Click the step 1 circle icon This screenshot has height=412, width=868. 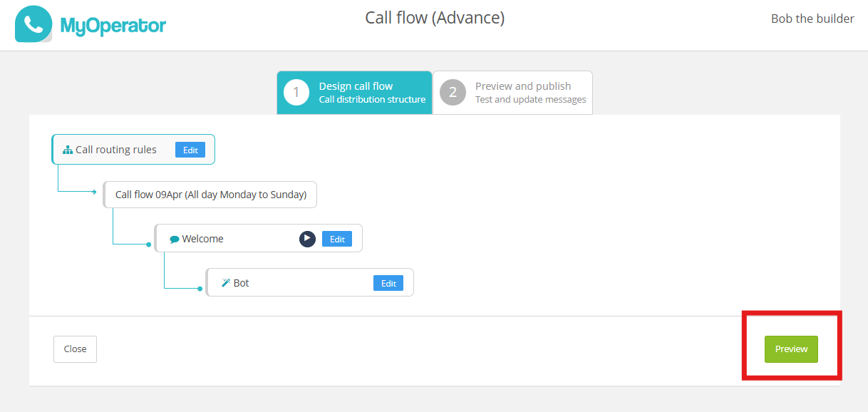296,93
